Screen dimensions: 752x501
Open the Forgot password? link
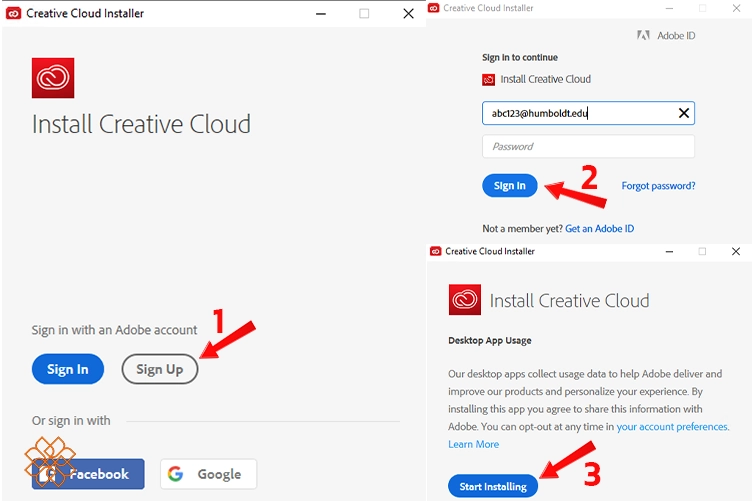658,186
